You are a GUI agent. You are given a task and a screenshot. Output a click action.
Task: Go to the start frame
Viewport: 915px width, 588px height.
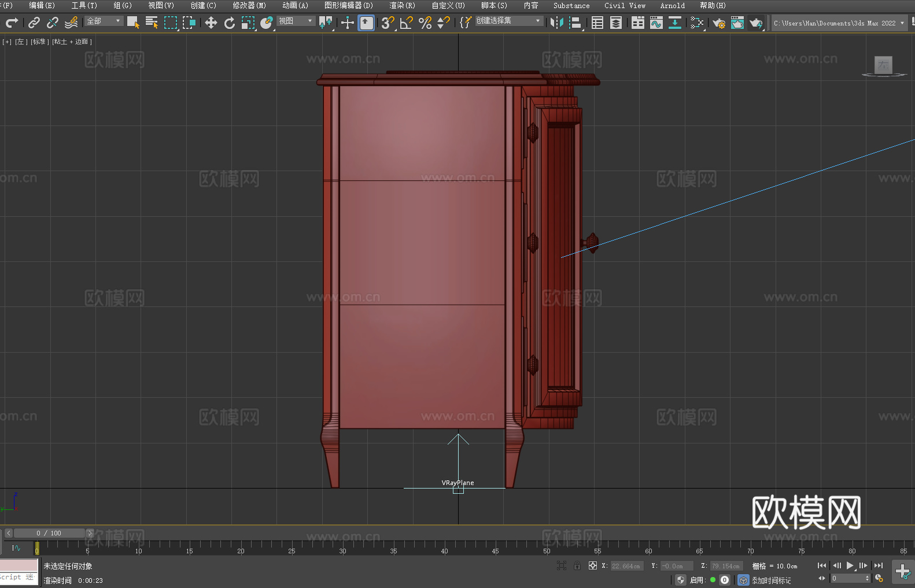(821, 565)
